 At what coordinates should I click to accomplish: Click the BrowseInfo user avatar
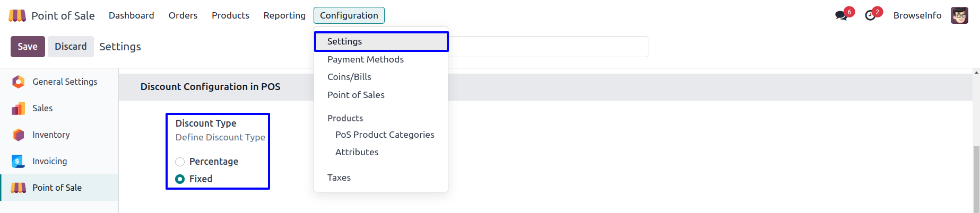[959, 15]
